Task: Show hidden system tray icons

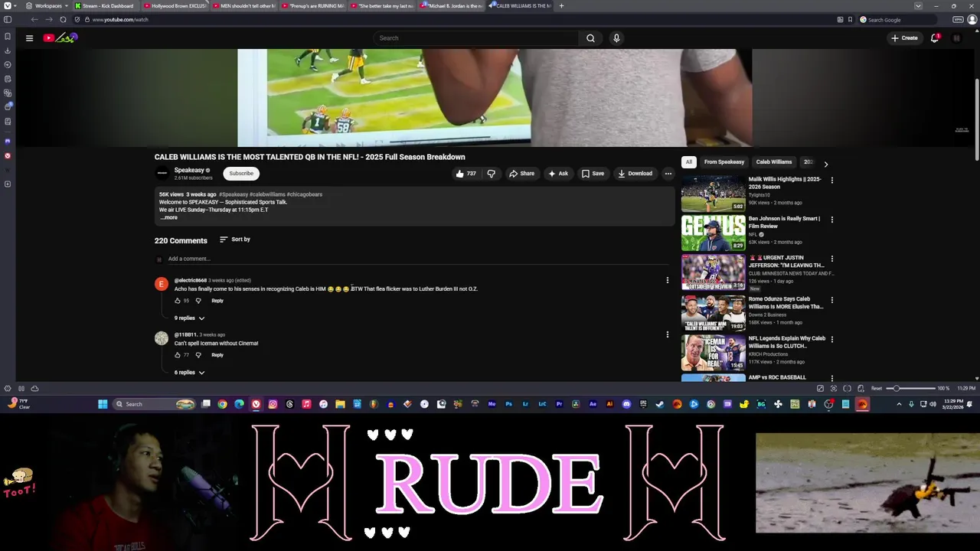Action: click(899, 404)
